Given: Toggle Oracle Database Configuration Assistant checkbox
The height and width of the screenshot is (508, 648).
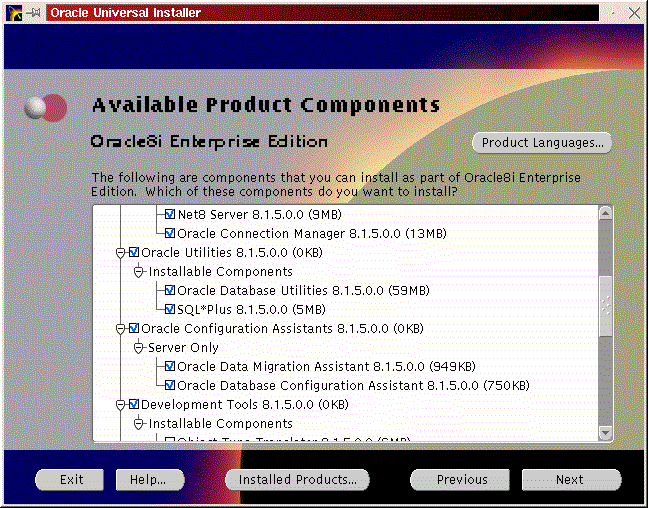Looking at the screenshot, I should [170, 385].
